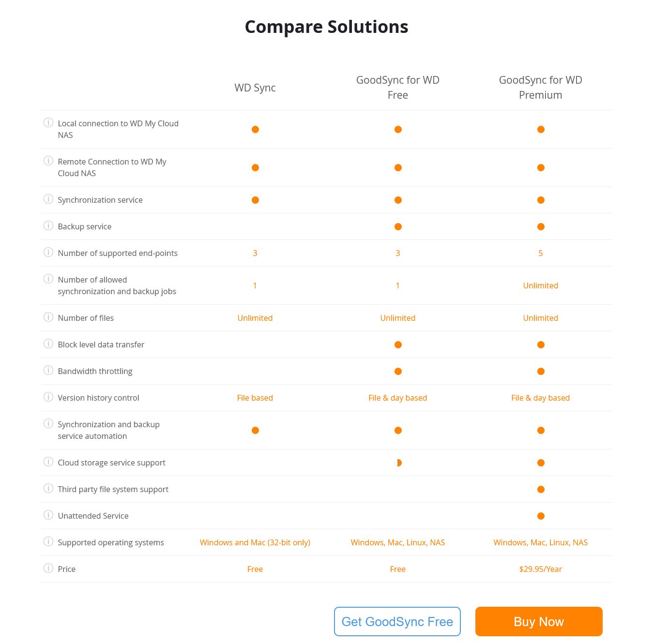This screenshot has width=653, height=644.
Task: Select the WD Sync column header
Action: point(255,88)
